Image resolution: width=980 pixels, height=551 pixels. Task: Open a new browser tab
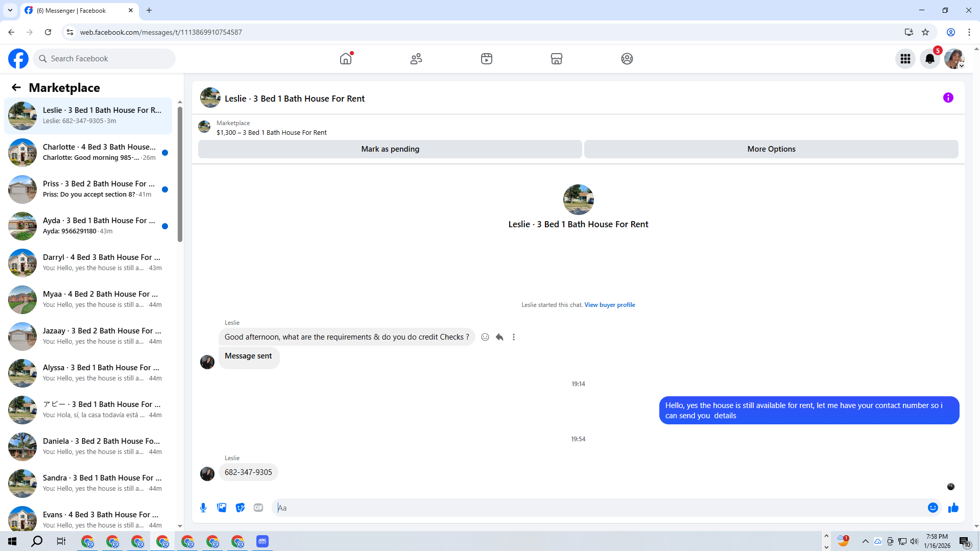click(149, 10)
